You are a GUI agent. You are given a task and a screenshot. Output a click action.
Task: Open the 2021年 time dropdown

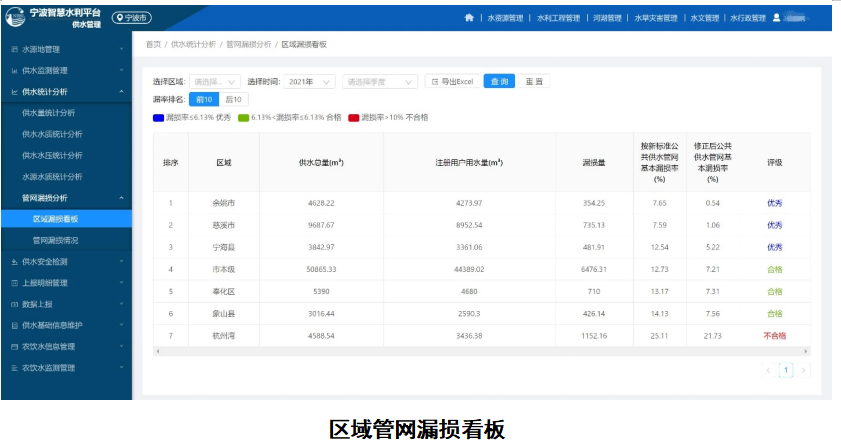click(310, 82)
